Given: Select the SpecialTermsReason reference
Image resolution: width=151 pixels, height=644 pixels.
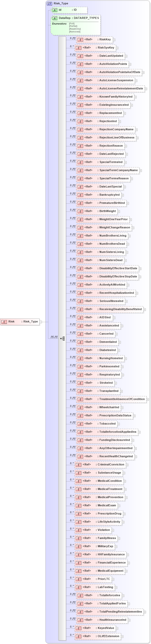Looking at the screenshot, I should click(103, 179).
